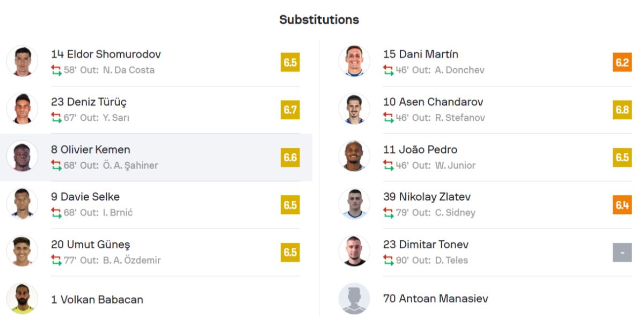Click the substitution icon under Umut Güneş
This screenshot has height=317, width=644.
tap(56, 260)
